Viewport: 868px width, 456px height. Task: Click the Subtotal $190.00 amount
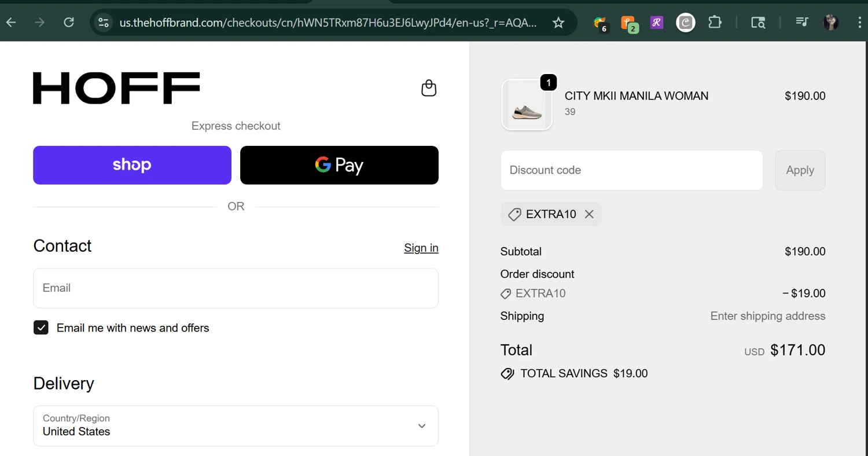coord(805,252)
